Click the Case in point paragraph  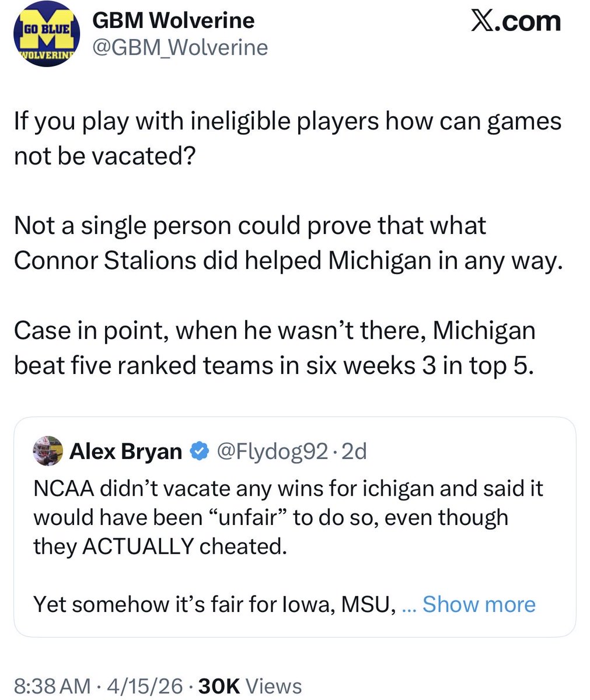click(274, 348)
